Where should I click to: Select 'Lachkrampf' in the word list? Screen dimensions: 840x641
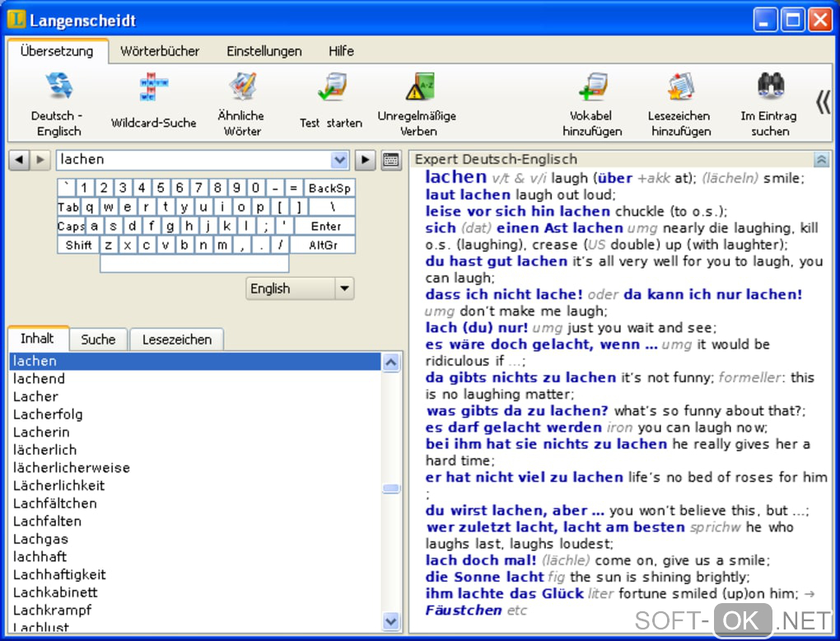(195, 610)
